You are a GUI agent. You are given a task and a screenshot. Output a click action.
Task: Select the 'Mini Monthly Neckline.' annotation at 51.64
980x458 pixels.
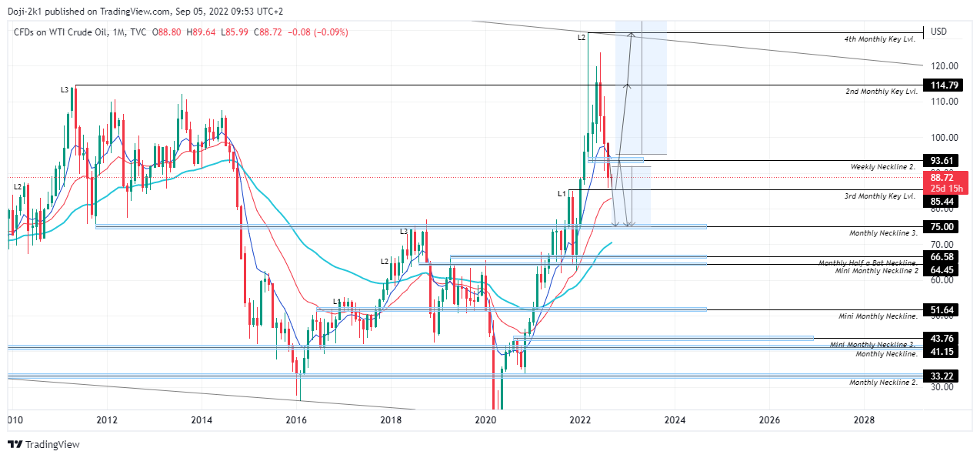tap(879, 316)
